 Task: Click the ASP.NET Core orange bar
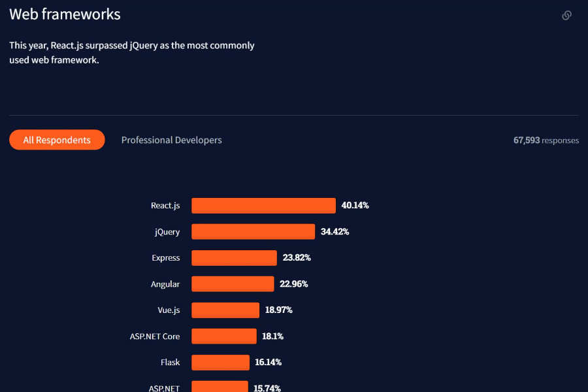pos(224,336)
